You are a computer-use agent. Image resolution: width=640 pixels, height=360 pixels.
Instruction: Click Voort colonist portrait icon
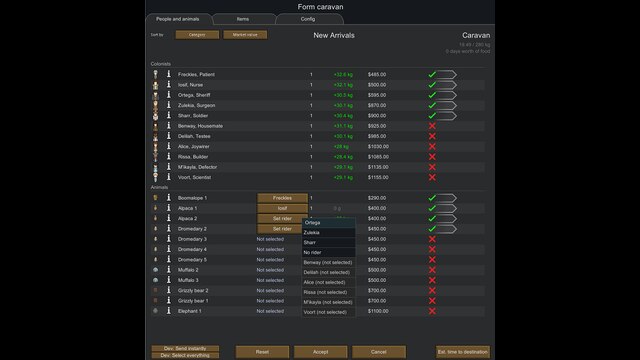coord(156,177)
